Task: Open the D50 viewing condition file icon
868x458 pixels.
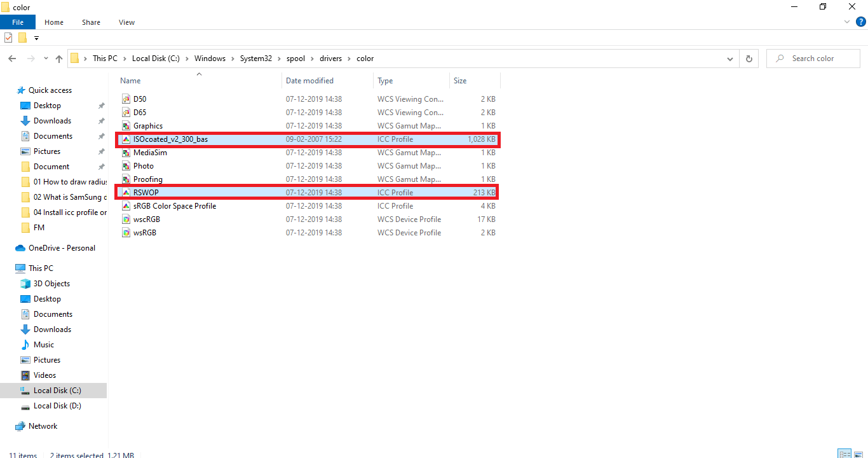Action: tap(126, 99)
